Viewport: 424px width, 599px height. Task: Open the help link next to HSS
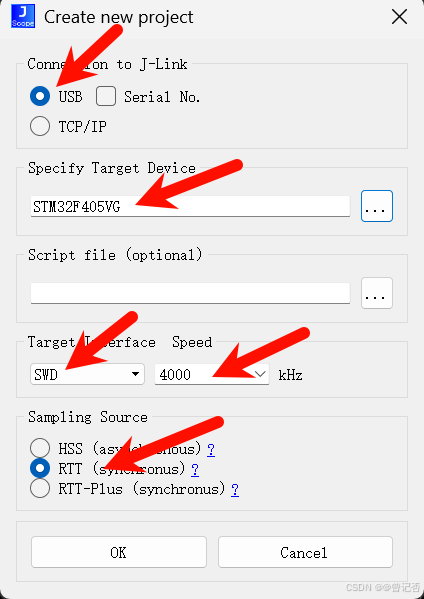point(211,449)
